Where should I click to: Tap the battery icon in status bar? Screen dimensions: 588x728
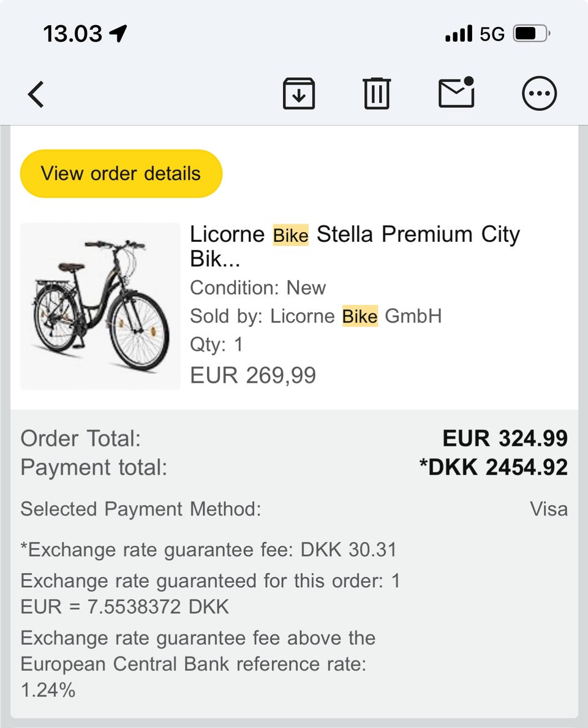[x=532, y=34]
